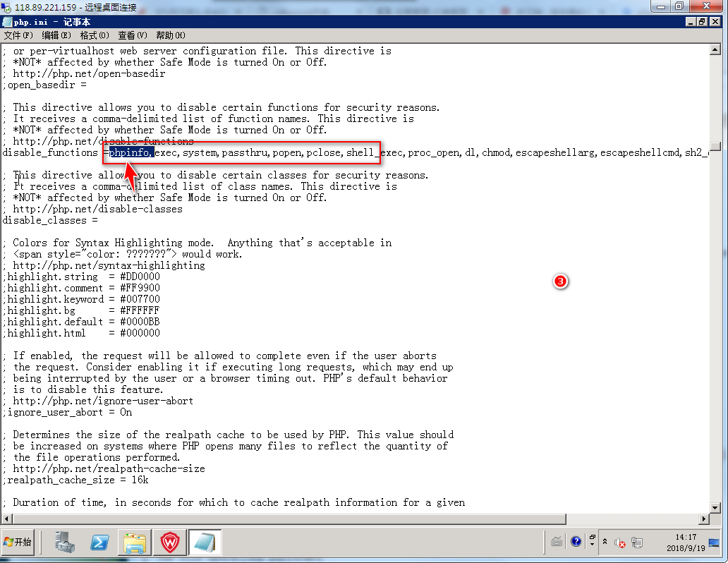This screenshot has height=563, width=728.
Task: Open the 查看(V) menu
Action: click(132, 35)
